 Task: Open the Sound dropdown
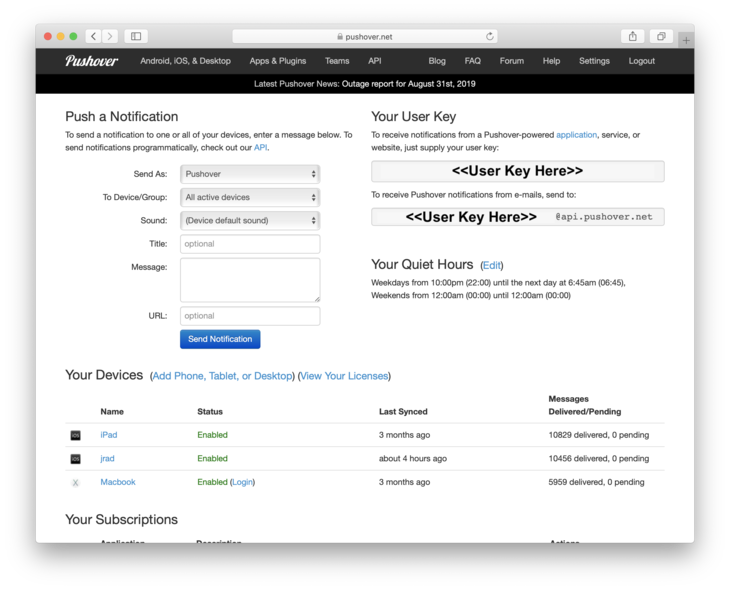click(x=250, y=221)
